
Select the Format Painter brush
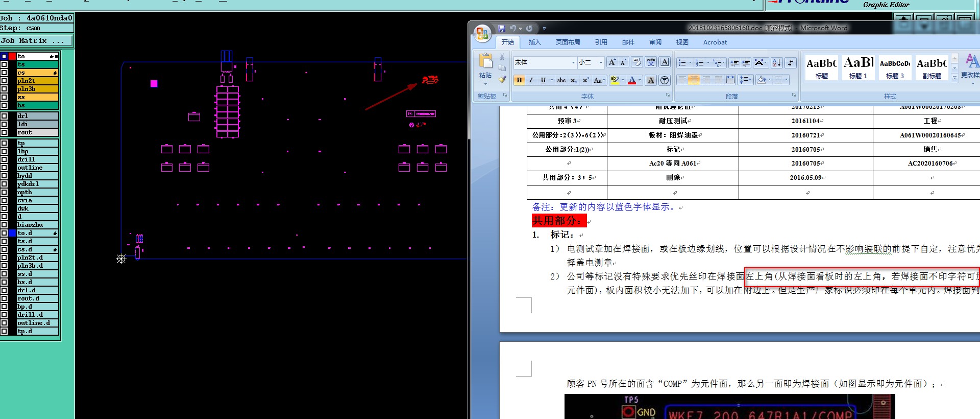coord(502,79)
